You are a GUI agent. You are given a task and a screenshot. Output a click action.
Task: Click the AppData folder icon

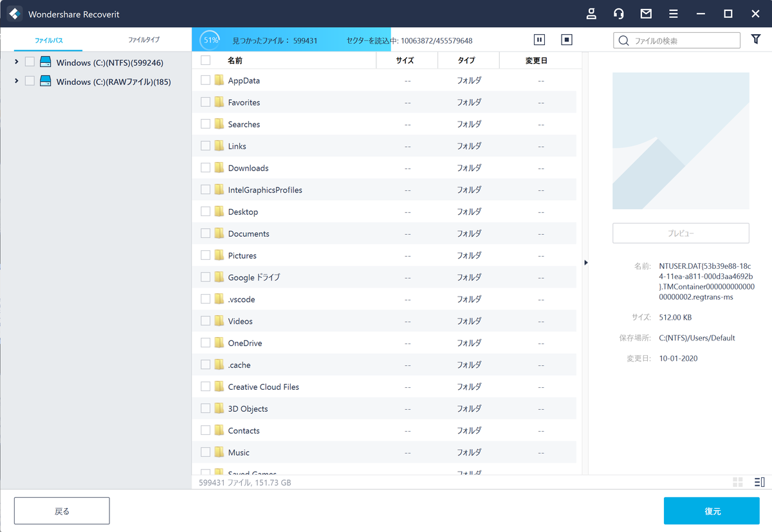coord(219,80)
